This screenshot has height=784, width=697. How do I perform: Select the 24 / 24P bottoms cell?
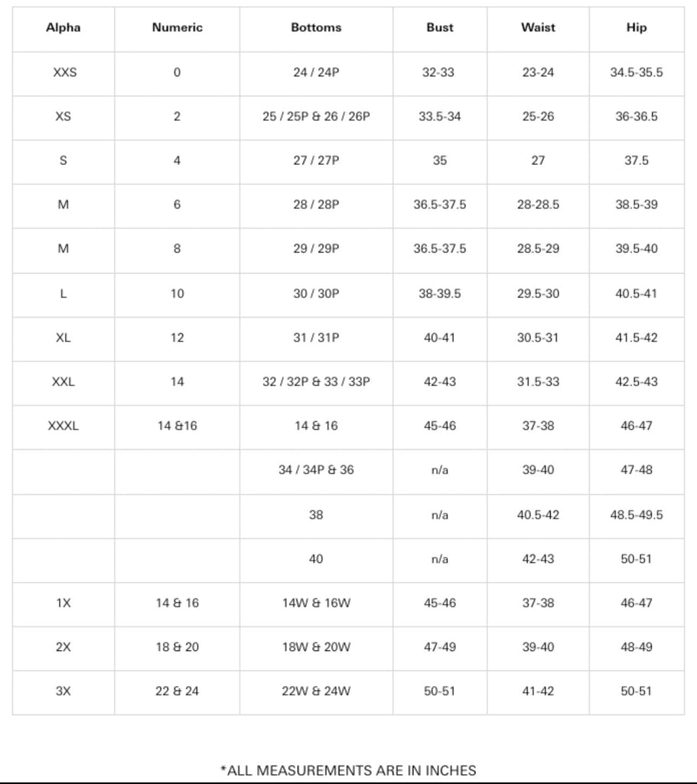(x=316, y=73)
